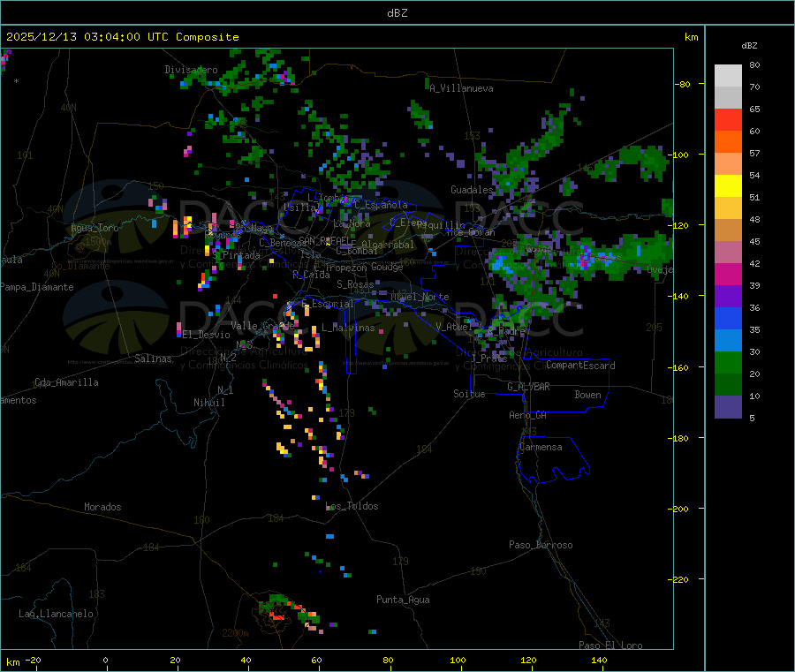Click the Divisadero map label
This screenshot has height=672, width=795.
(191, 70)
